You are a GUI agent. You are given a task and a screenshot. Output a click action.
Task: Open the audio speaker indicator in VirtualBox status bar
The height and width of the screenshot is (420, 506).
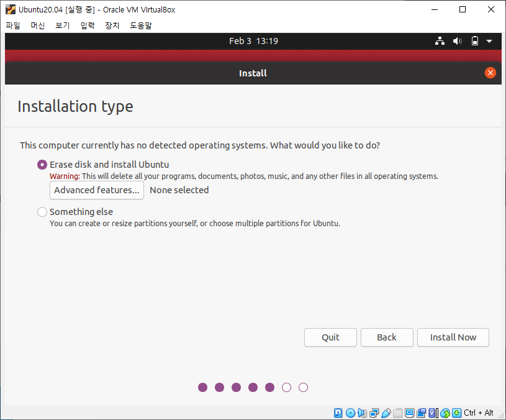pyautogui.click(x=362, y=413)
